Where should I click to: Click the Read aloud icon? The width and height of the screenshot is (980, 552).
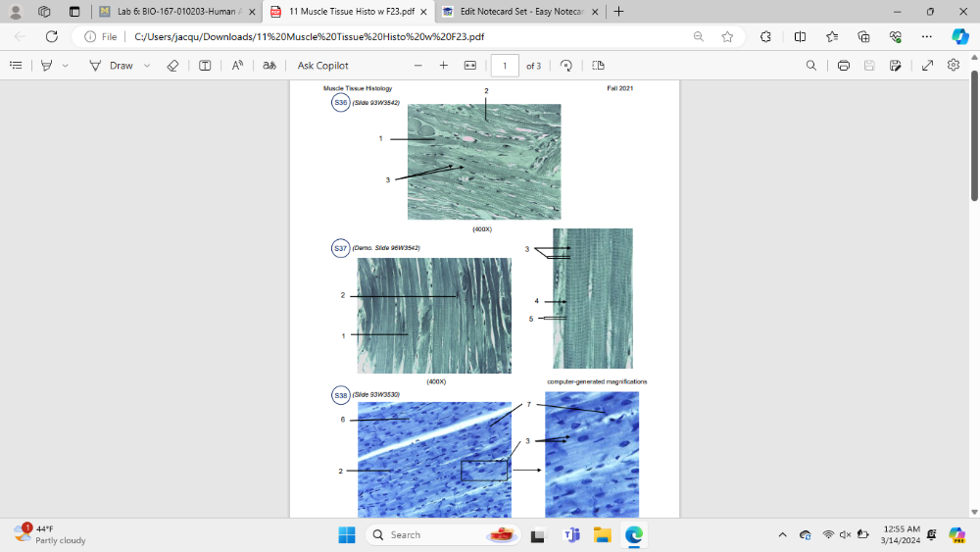coord(237,66)
